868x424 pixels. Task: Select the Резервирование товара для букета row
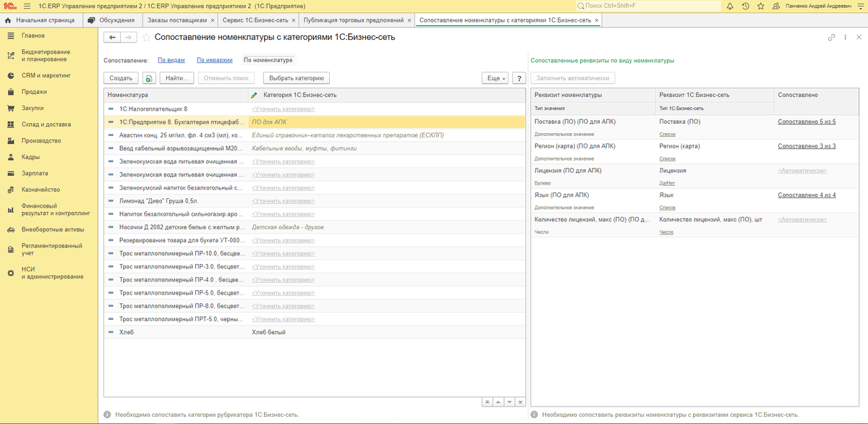click(315, 240)
